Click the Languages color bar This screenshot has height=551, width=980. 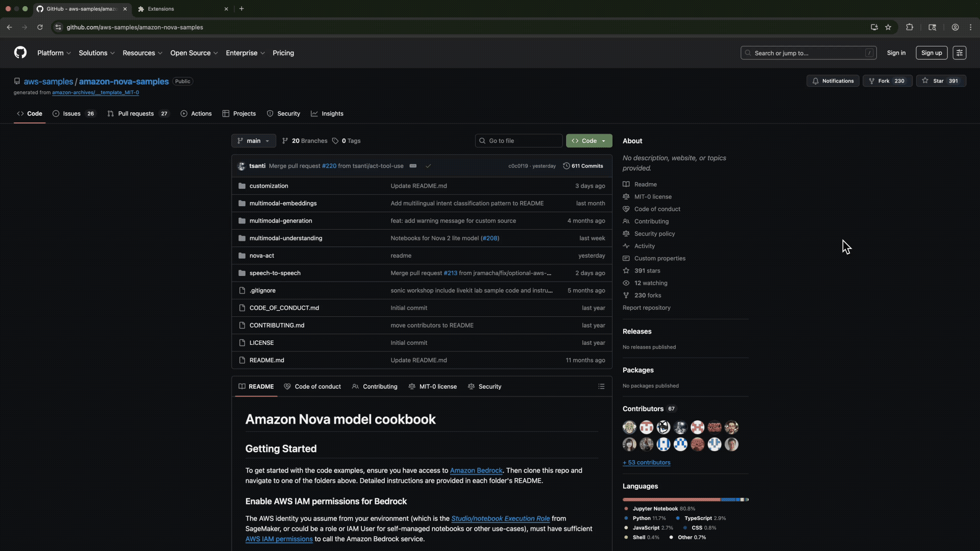(685, 499)
